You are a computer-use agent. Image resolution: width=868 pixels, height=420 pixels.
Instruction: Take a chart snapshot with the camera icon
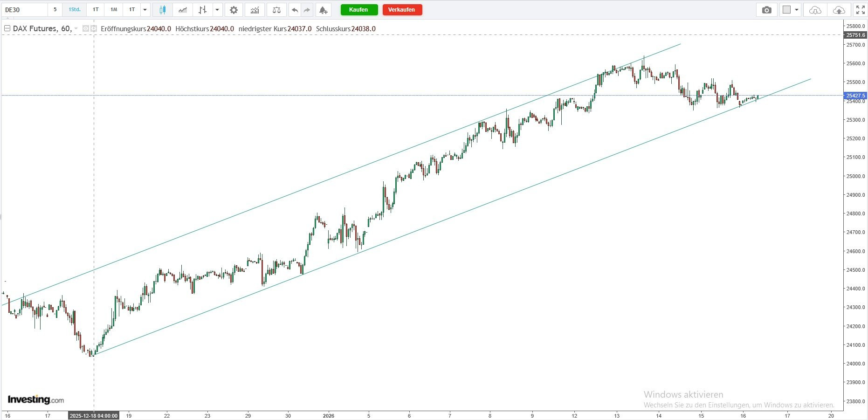[x=766, y=10]
